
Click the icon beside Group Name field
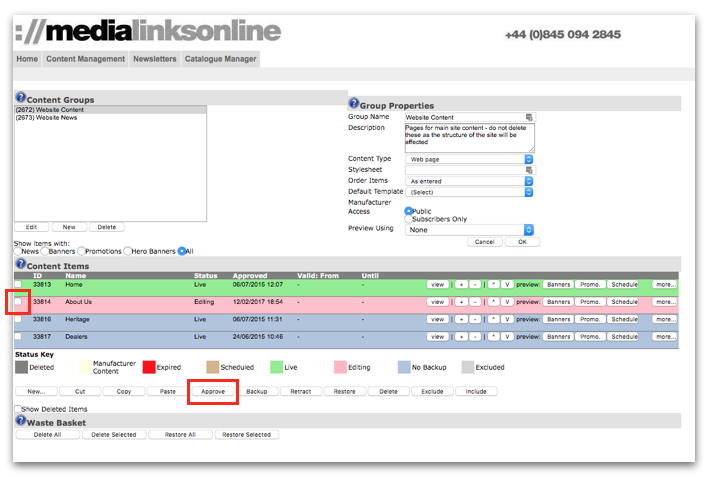pyautogui.click(x=530, y=118)
